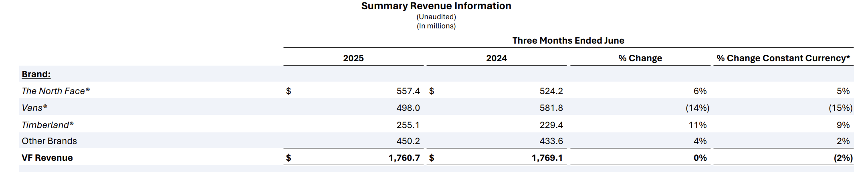Click the VF Revenue total label

point(47,158)
